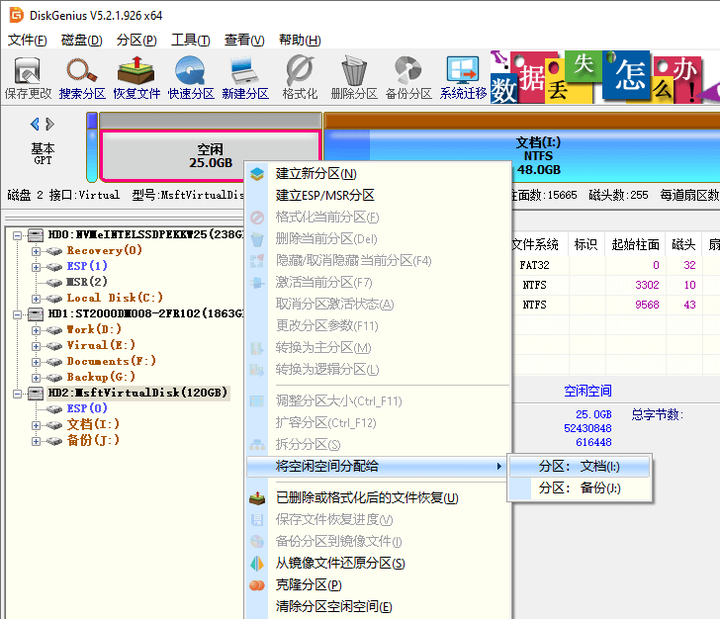Click the 空闲空间 heading text
720x619 pixels.
point(588,391)
